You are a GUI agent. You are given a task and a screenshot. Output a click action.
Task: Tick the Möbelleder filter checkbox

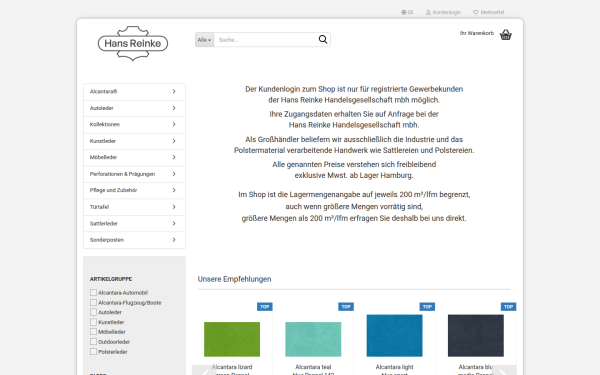pyautogui.click(x=93, y=331)
